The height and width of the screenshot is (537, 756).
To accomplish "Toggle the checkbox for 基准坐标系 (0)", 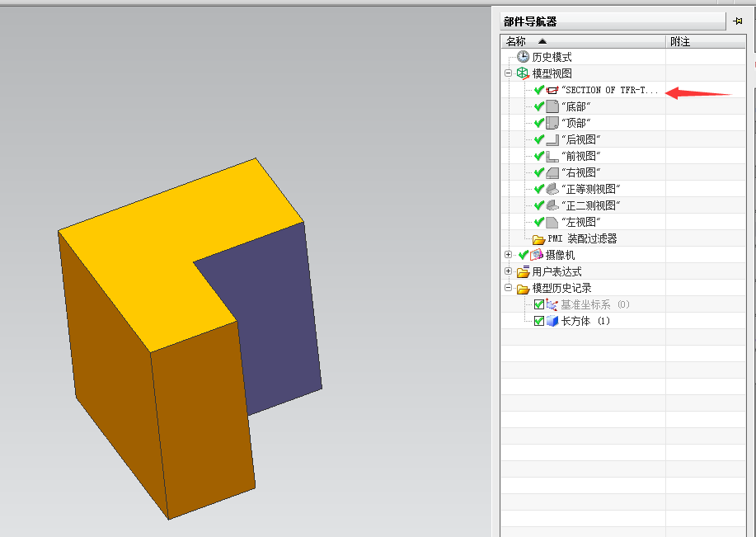I will (539, 304).
